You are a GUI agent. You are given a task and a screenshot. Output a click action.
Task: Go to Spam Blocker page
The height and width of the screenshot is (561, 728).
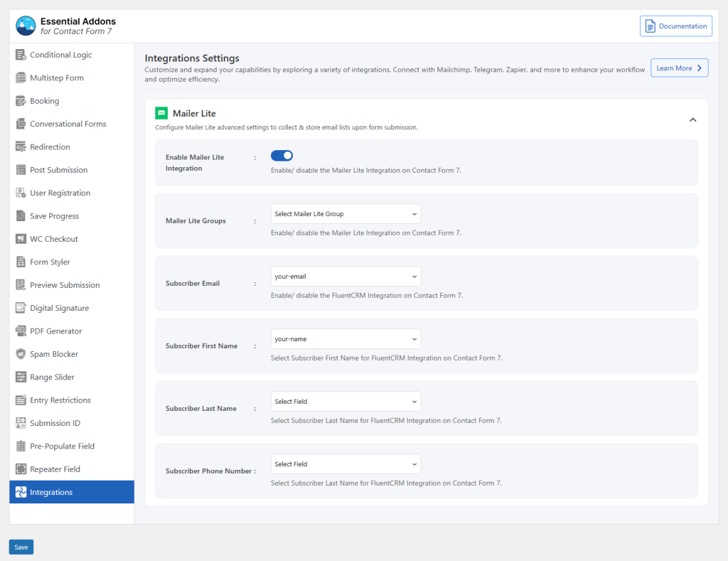click(x=72, y=354)
